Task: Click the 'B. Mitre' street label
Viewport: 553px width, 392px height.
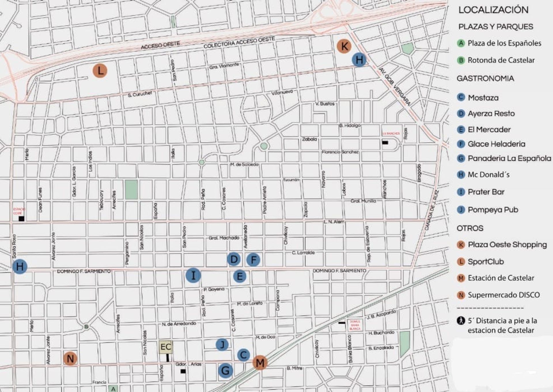Action: (294, 368)
